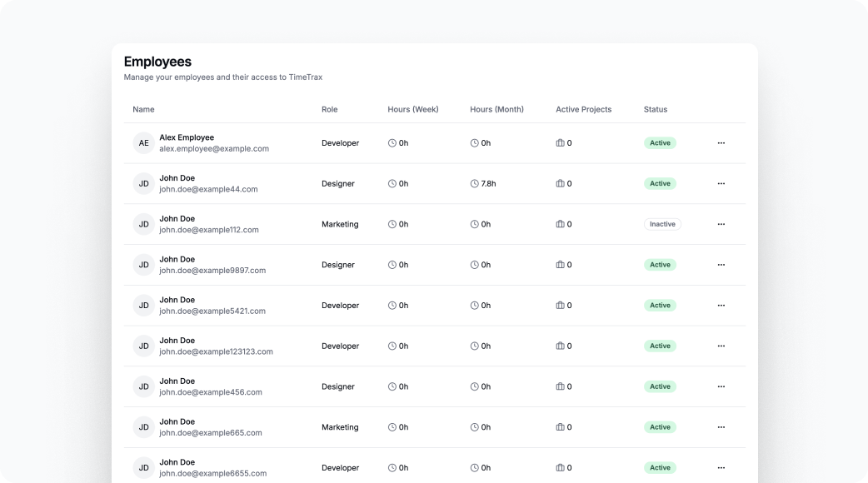The width and height of the screenshot is (868, 483).
Task: Click the 7.8h monthly hours value
Action: point(488,184)
